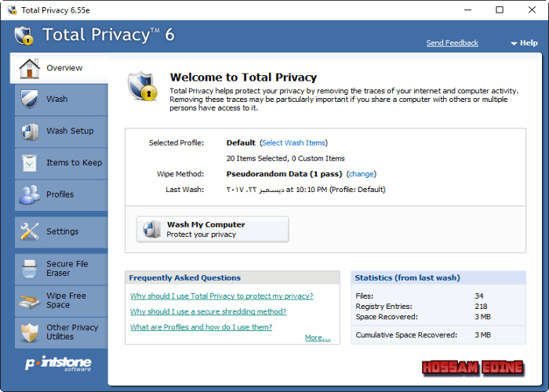Viewport: 549px width, 392px height.
Task: Click the Profiles users icon
Action: (30, 194)
